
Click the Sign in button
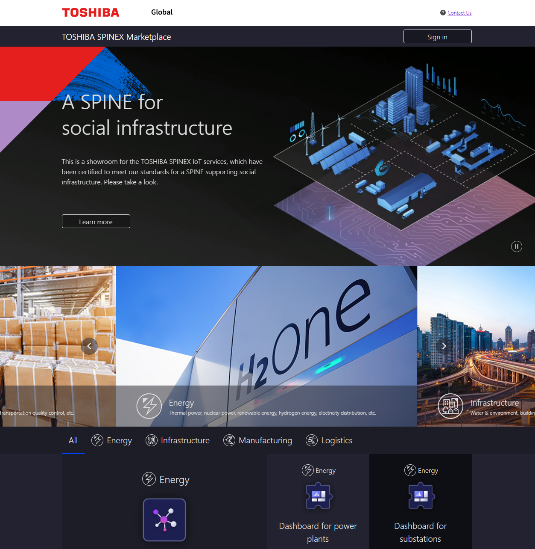coord(437,37)
